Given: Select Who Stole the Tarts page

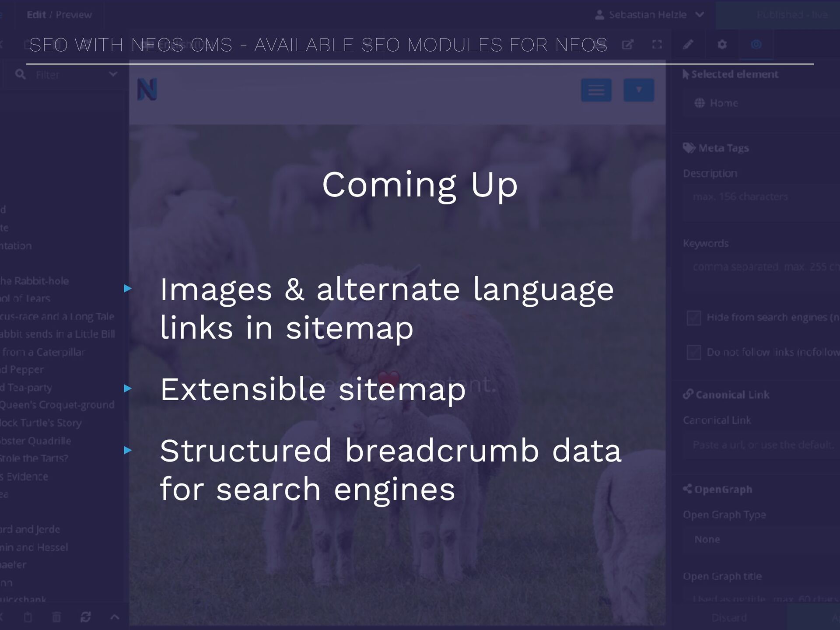Looking at the screenshot, I should [34, 458].
